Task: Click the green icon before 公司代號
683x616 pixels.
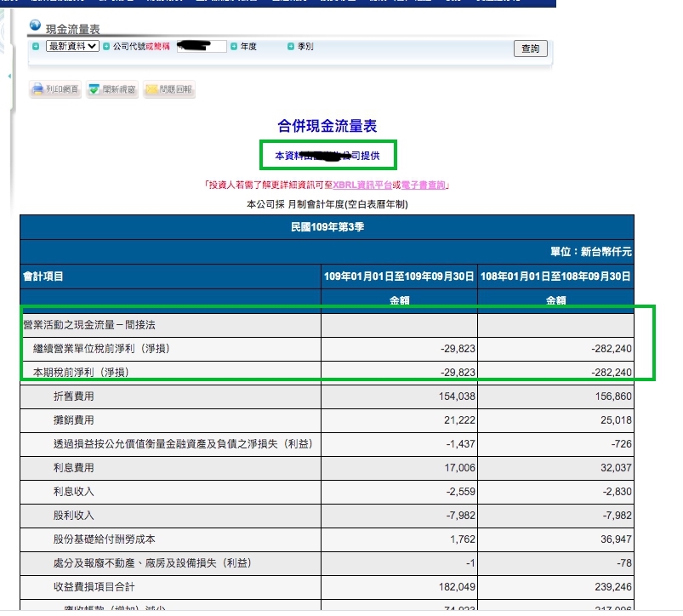Action: click(106, 46)
